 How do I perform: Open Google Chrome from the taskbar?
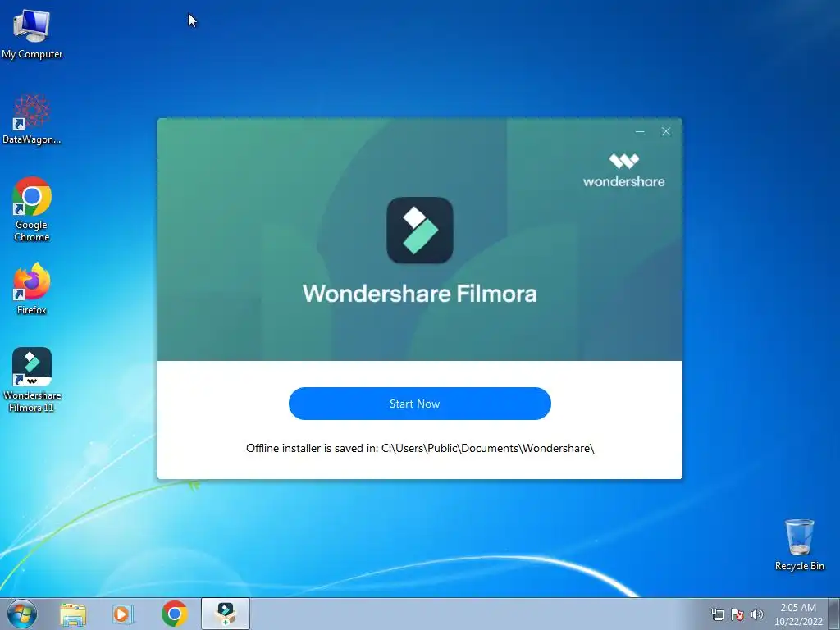coord(174,614)
